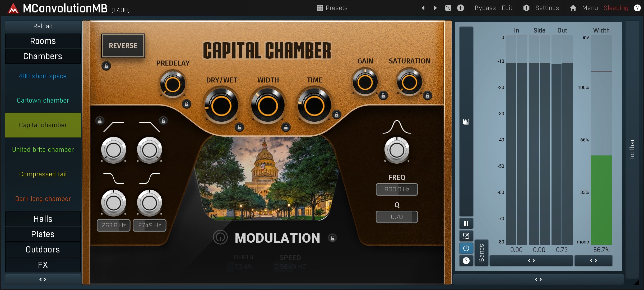Image resolution: width=644 pixels, height=290 pixels.
Task: Expand the Outdoors category
Action: (43, 250)
